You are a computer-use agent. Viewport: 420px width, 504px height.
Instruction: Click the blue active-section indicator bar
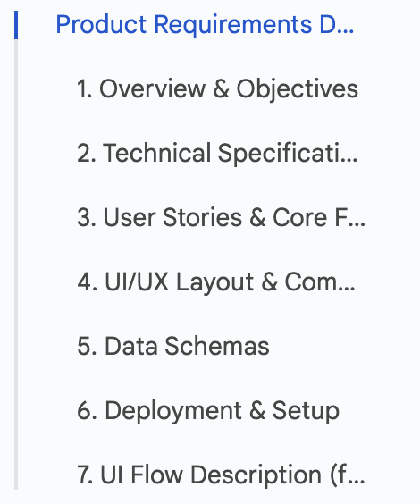[x=16, y=25]
